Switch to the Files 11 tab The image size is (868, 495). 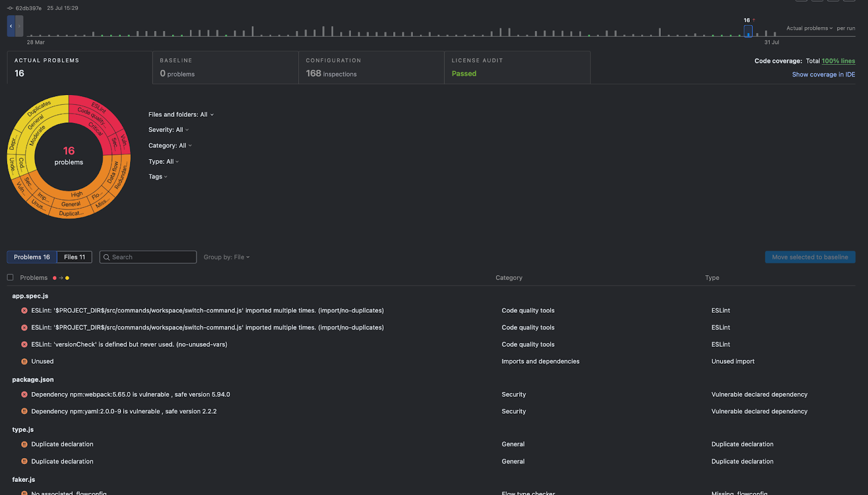(x=74, y=257)
